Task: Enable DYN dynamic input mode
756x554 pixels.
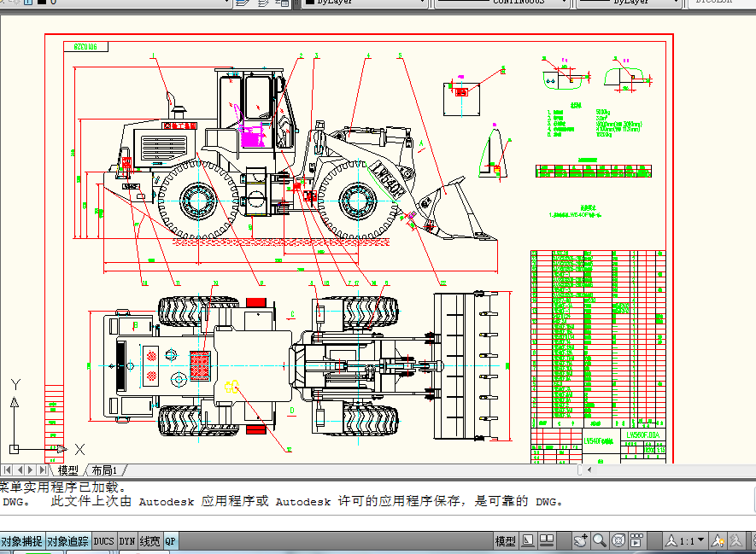Action: pos(125,540)
